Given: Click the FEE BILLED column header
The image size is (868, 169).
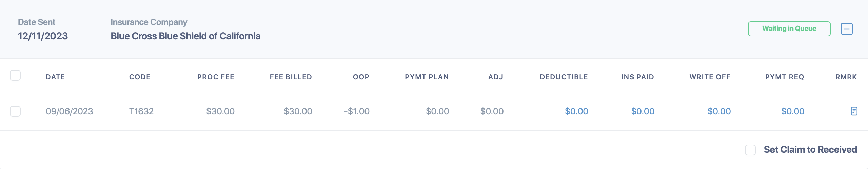Looking at the screenshot, I should [291, 77].
